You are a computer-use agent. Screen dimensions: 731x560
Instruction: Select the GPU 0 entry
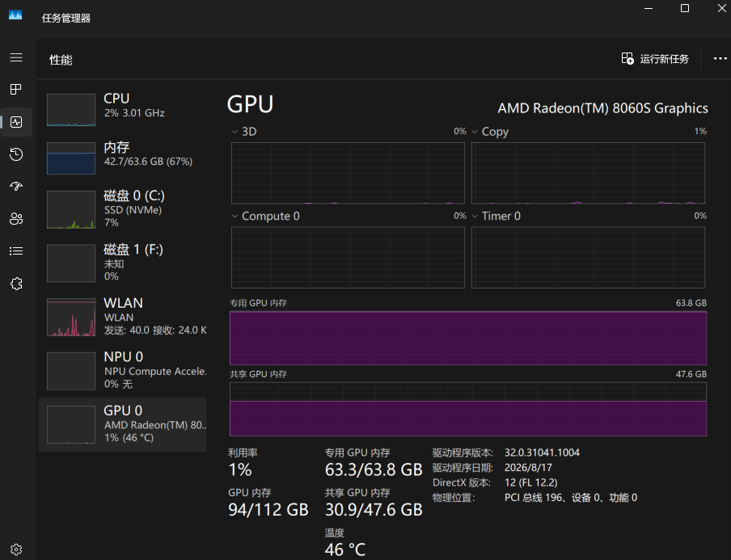point(123,424)
